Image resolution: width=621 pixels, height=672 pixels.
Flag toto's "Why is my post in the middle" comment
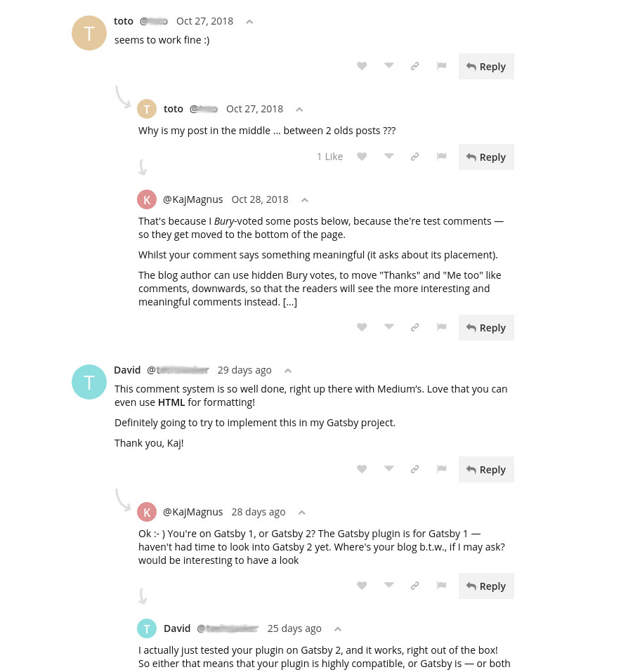pos(441,157)
